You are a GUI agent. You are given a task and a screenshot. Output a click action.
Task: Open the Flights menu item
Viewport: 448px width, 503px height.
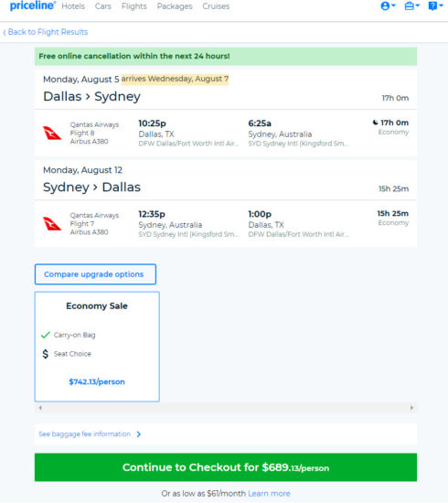(x=134, y=6)
